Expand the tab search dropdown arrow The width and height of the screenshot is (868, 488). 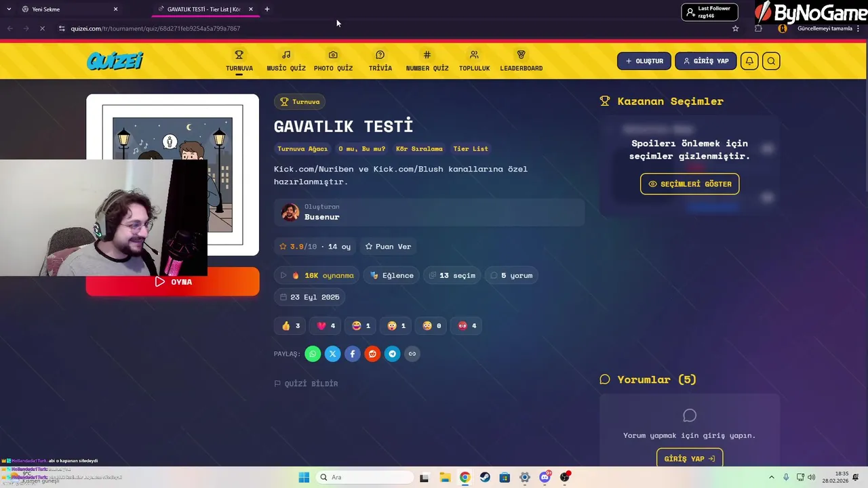click(x=9, y=9)
